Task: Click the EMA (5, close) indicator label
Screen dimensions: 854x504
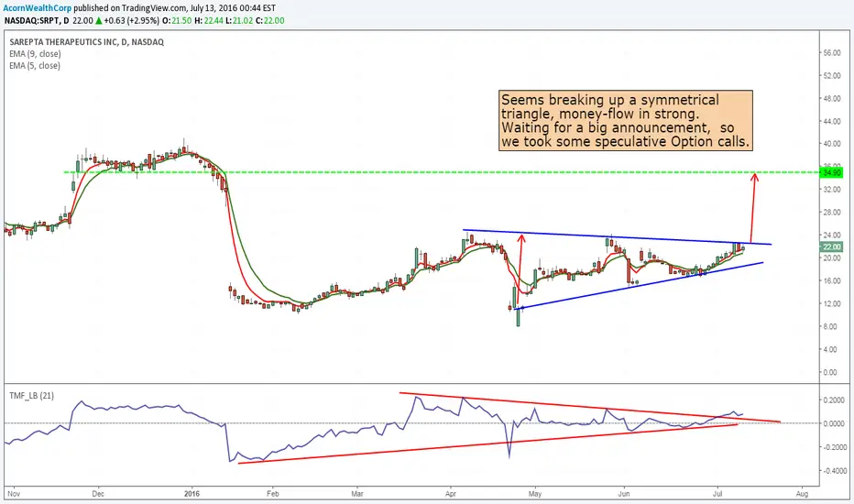Action: click(x=35, y=66)
